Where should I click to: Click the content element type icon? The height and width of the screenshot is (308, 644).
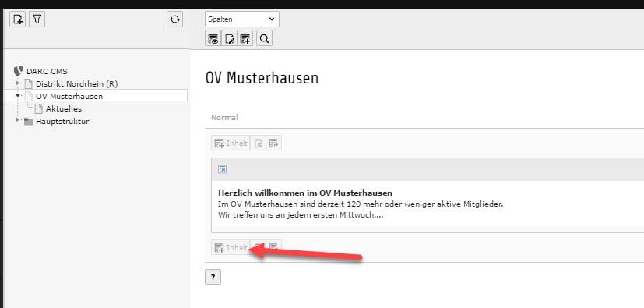pos(222,169)
